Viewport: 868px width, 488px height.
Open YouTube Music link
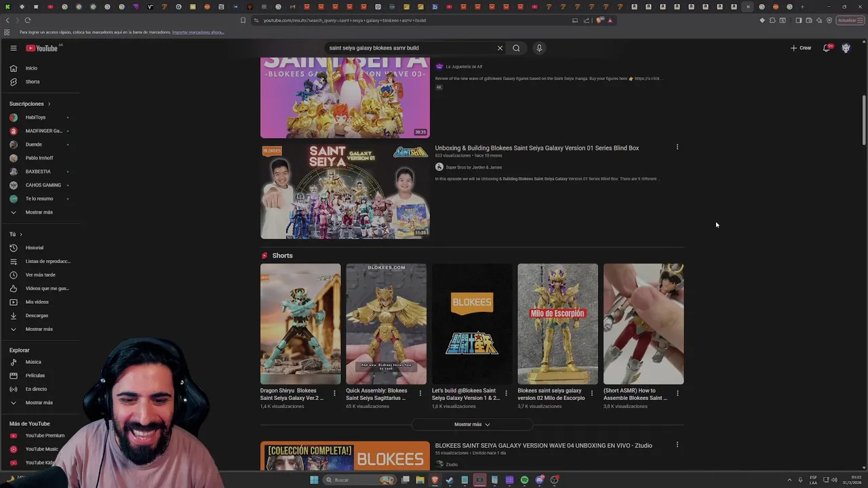point(41,449)
